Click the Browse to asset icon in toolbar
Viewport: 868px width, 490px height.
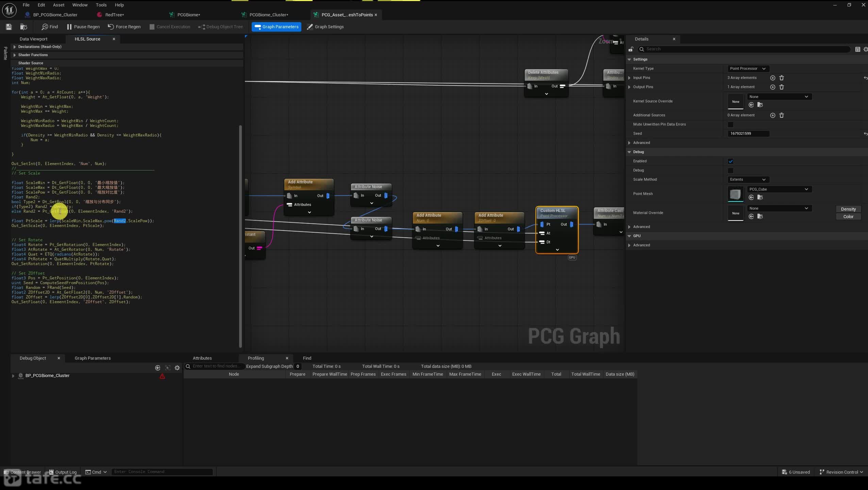click(23, 27)
